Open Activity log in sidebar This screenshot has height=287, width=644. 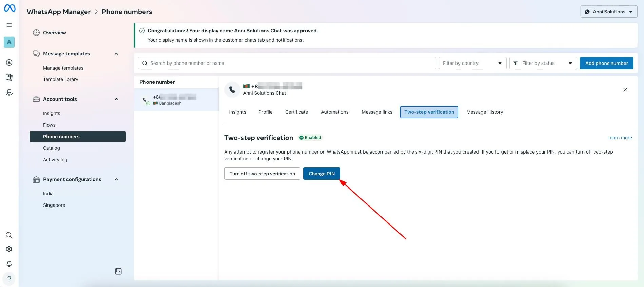pyautogui.click(x=55, y=160)
